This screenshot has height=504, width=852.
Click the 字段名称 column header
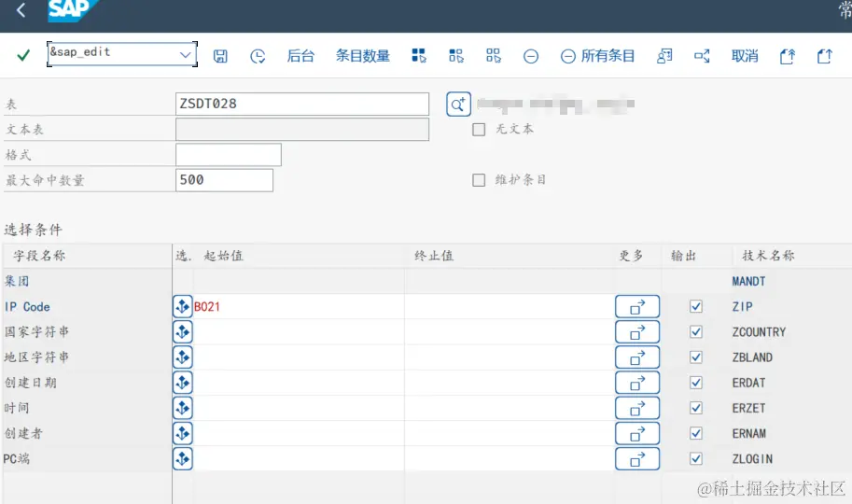point(39,256)
